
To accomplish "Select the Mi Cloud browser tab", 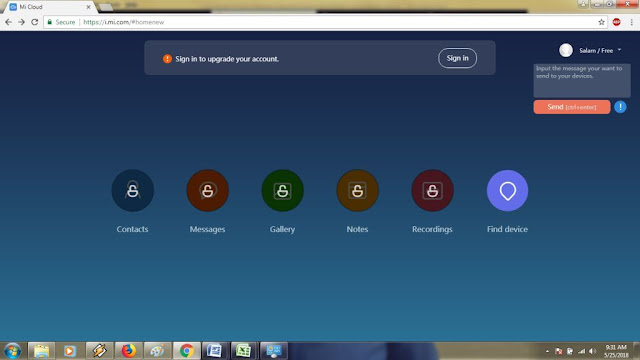I will tap(49, 7).
